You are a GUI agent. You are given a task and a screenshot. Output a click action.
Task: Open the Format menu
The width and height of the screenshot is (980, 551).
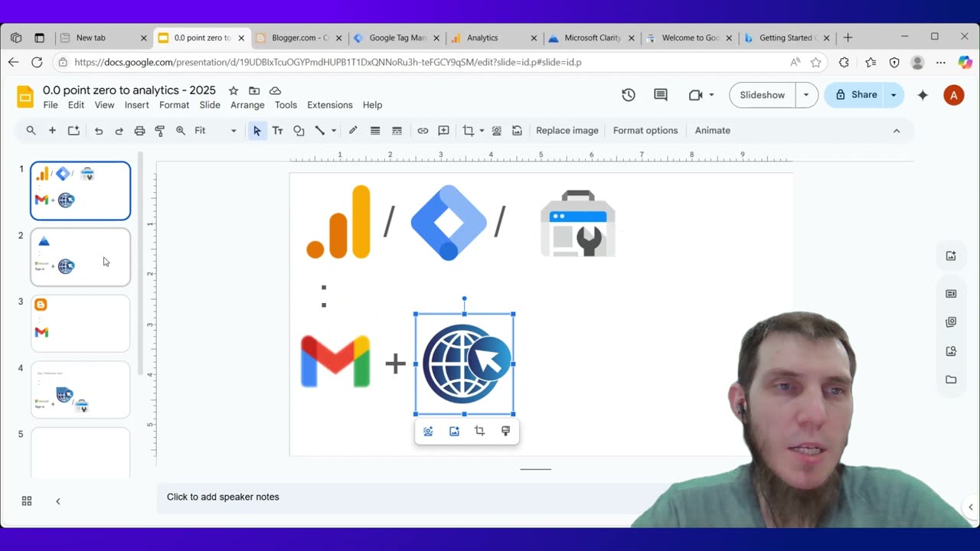coord(175,105)
